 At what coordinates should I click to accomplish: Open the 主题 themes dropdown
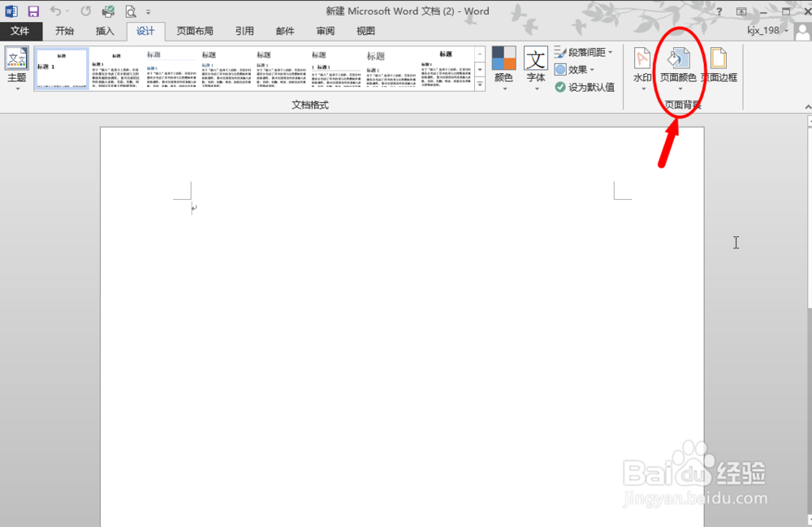[x=16, y=68]
